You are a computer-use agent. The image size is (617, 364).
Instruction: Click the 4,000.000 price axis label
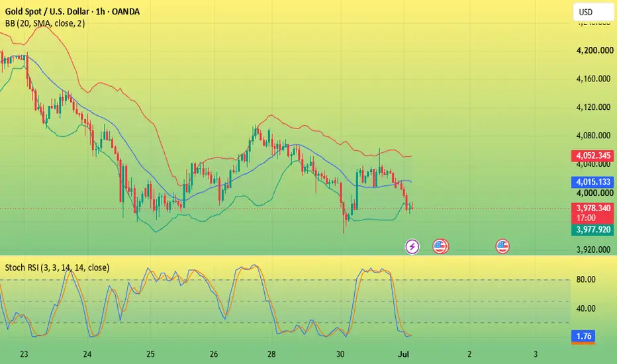click(x=594, y=193)
